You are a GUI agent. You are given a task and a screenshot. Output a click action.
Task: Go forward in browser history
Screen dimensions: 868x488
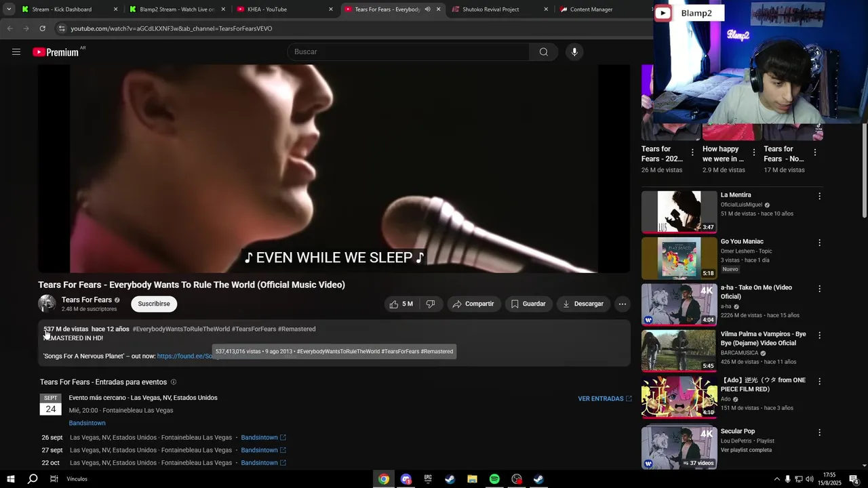click(26, 28)
